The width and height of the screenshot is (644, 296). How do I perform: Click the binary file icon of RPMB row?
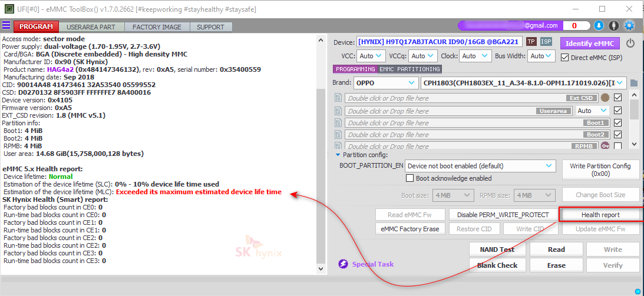click(338, 145)
